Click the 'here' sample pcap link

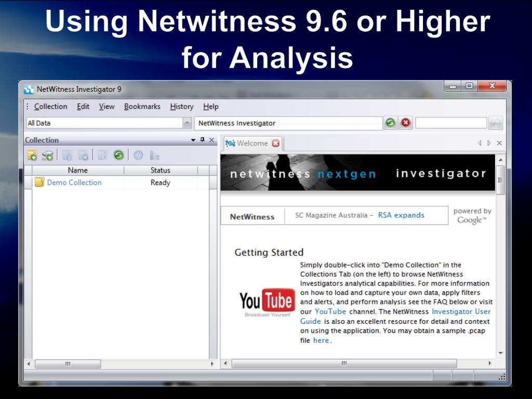click(321, 340)
